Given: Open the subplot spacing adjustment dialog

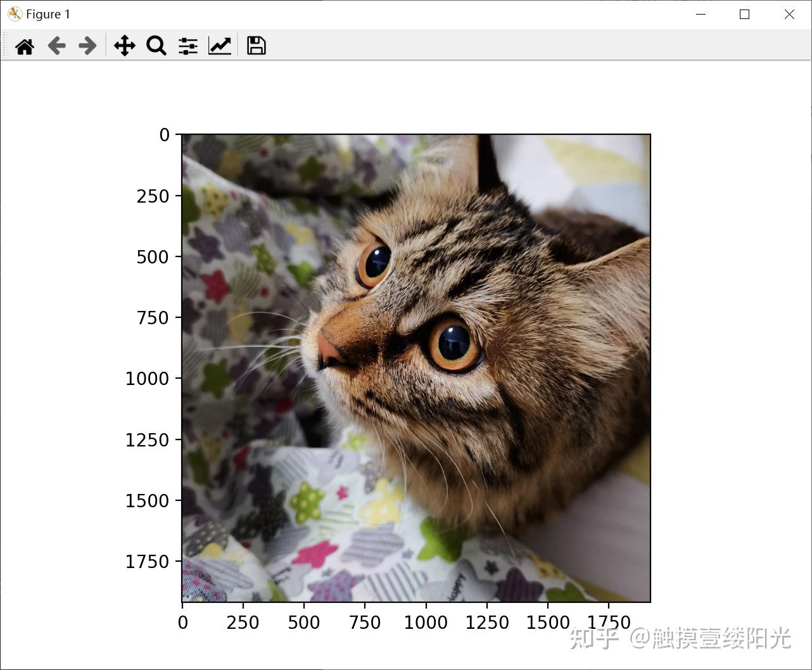Looking at the screenshot, I should tap(187, 45).
